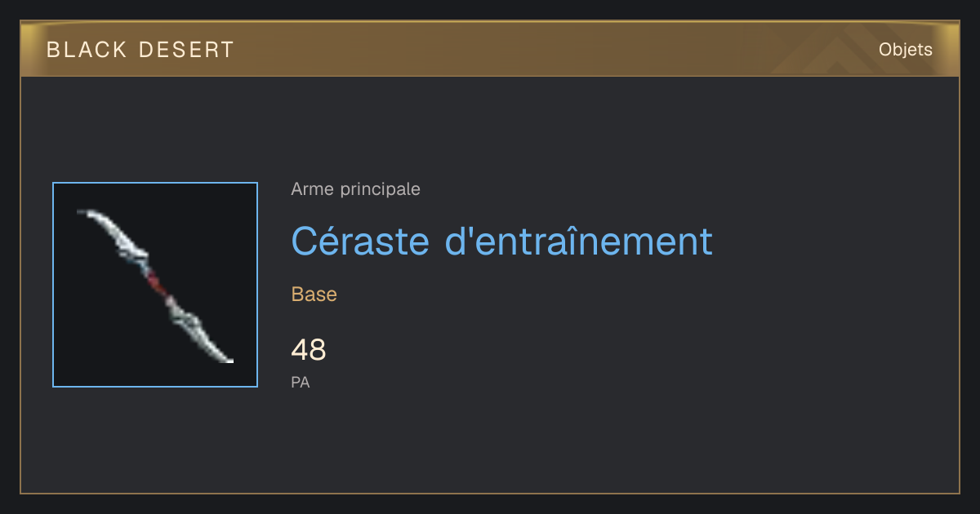Click the word Céraste in the item name
The height and width of the screenshot is (514, 980).
click(x=360, y=241)
